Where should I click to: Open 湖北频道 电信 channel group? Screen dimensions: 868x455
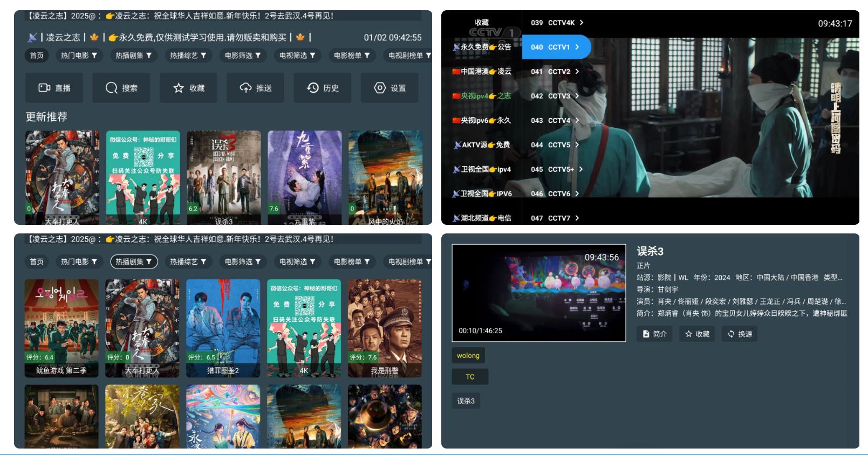[x=482, y=218]
